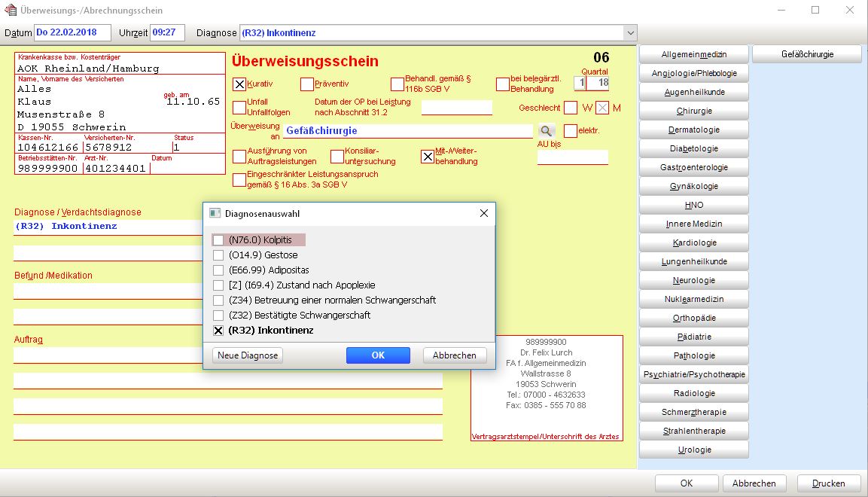Viewport: 868px width, 497px height.
Task: Click the app icon in title bar
Action: (x=11, y=10)
